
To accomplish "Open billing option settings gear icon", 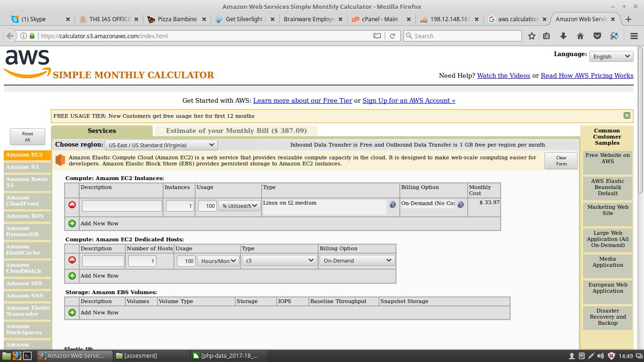I will point(461,205).
